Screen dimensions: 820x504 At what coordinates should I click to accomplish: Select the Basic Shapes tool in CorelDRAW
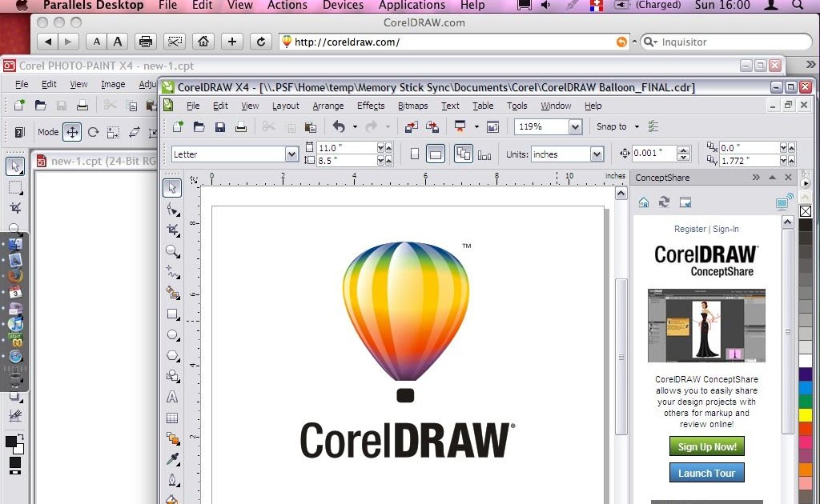click(172, 376)
